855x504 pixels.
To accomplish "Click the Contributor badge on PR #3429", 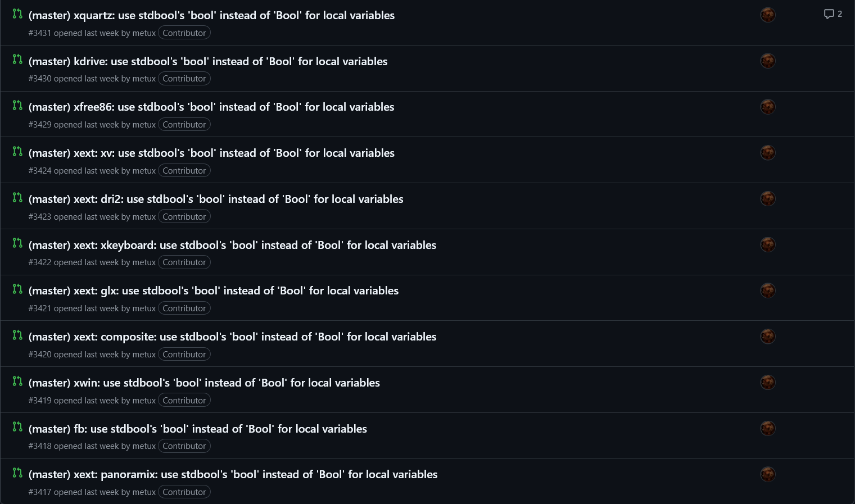I will click(x=184, y=125).
